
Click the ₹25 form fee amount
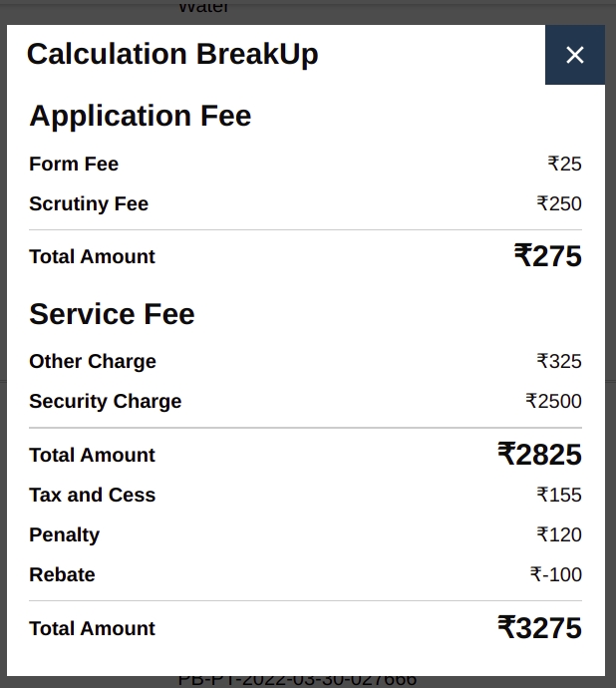[564, 164]
